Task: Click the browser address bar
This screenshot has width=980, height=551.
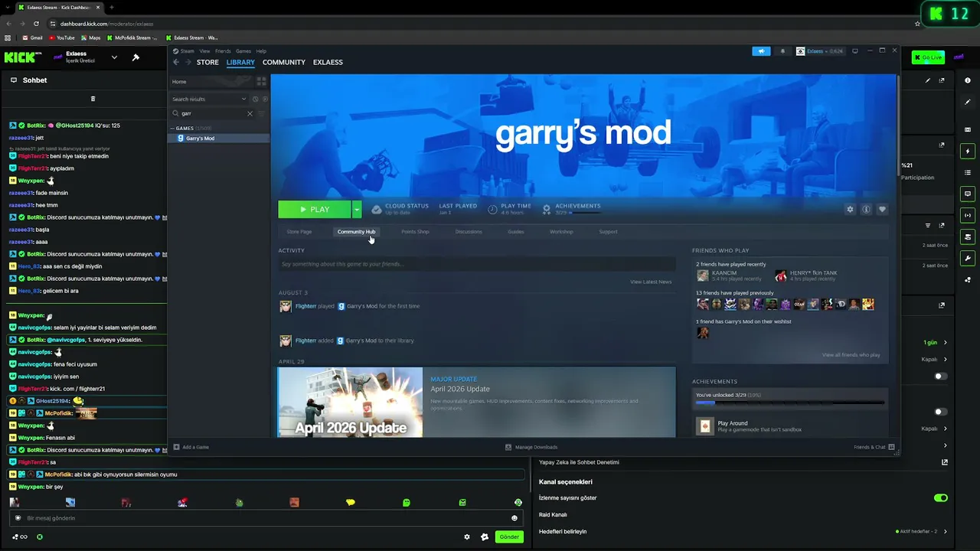Action: 482,24
